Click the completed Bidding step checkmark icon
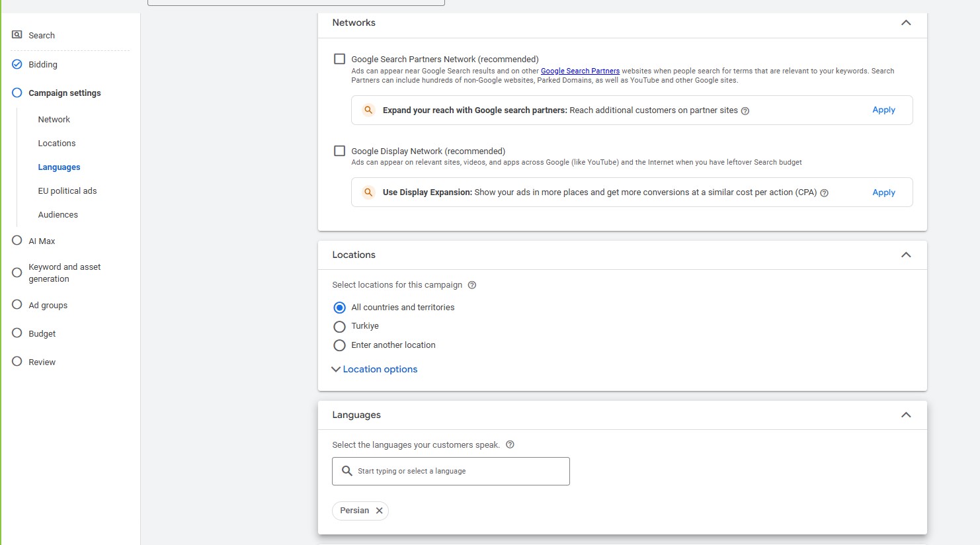This screenshot has height=545, width=980. 17,64
